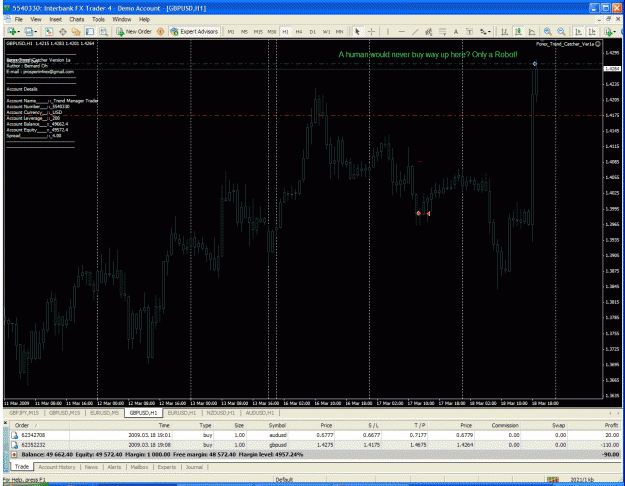625x486 pixels.
Task: Select the Crosshair tool
Action: point(371,31)
